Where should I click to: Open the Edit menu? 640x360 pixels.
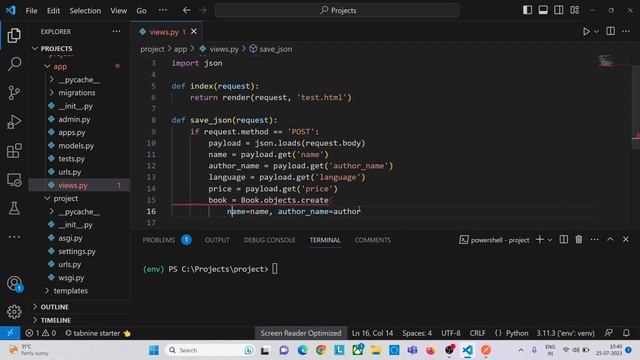pos(53,11)
